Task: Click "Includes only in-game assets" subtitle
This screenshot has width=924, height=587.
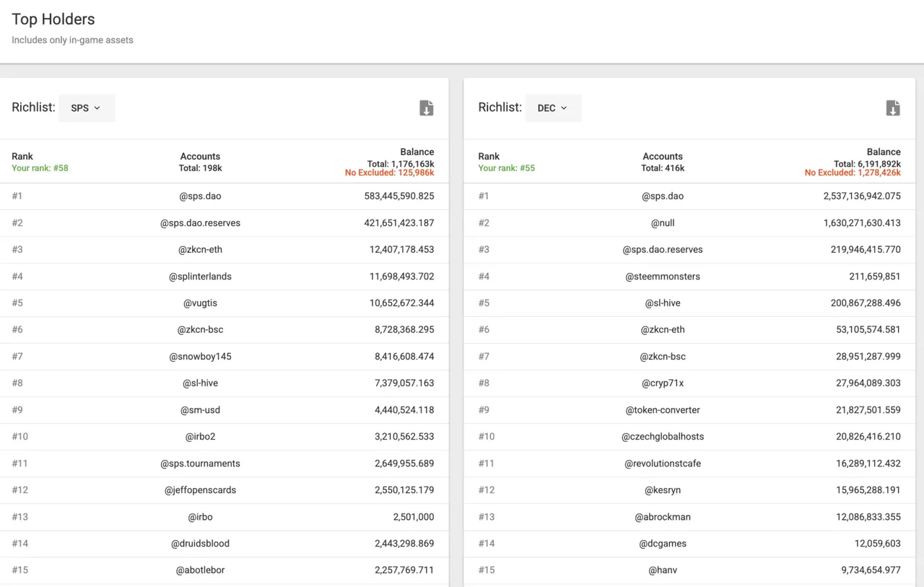Action: point(72,40)
